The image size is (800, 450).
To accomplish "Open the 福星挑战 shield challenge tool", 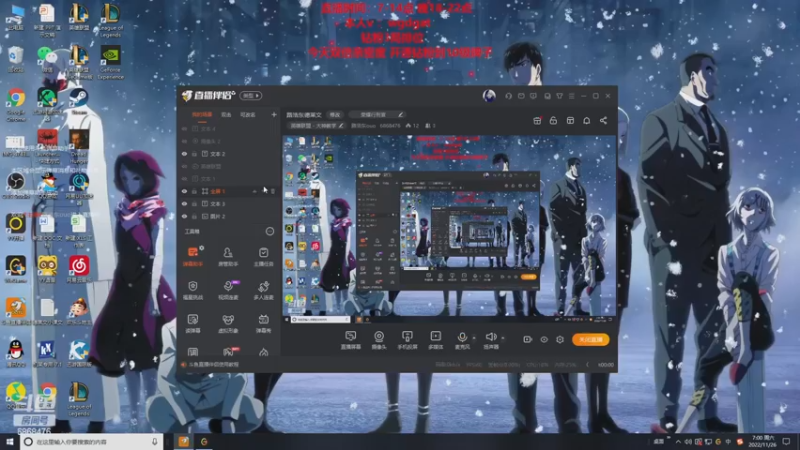I will (192, 290).
